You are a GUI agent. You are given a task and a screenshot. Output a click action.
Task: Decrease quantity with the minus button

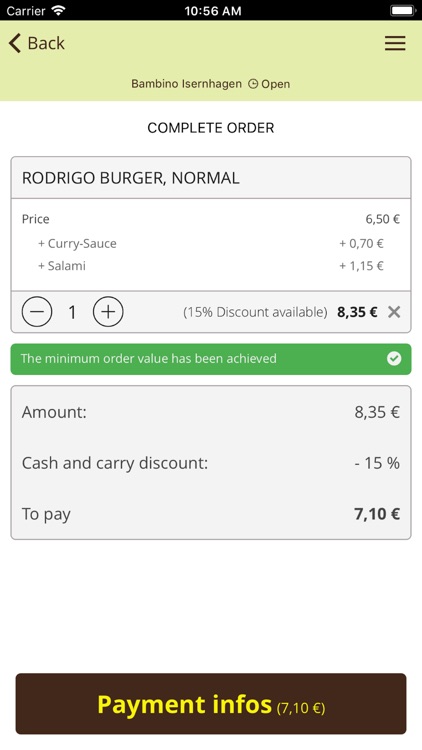tap(37, 312)
